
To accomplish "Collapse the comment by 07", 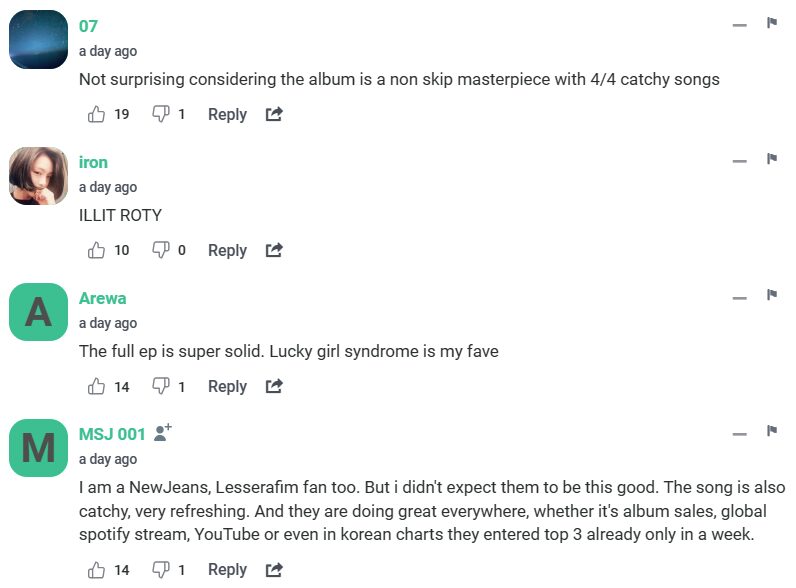I will point(740,25).
